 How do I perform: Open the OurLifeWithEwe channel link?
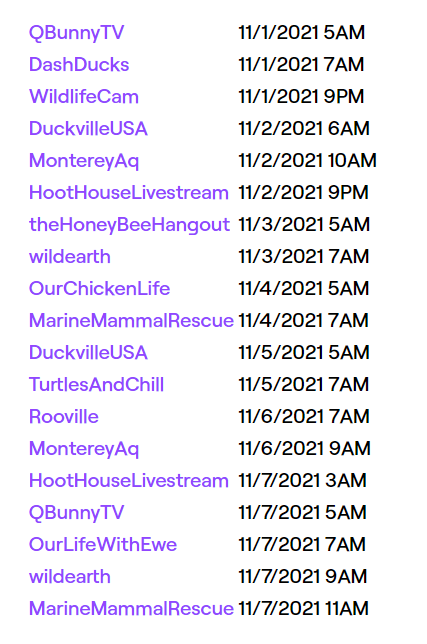103,545
